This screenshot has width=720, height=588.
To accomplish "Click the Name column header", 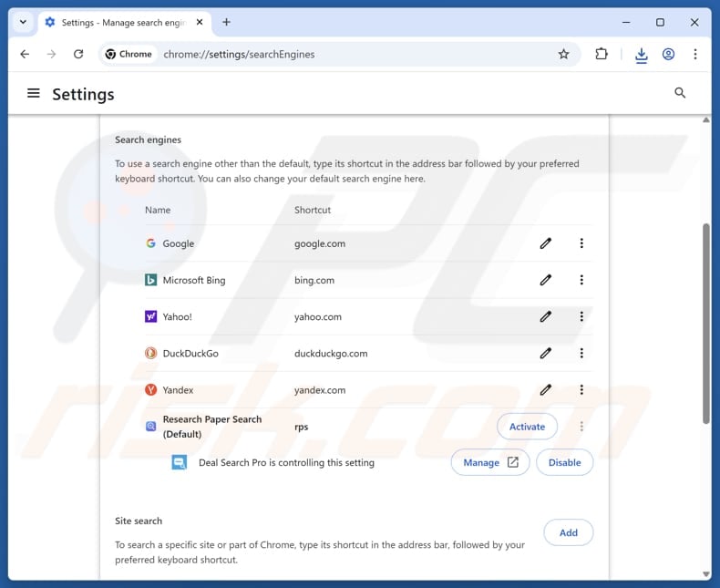I will coord(158,210).
